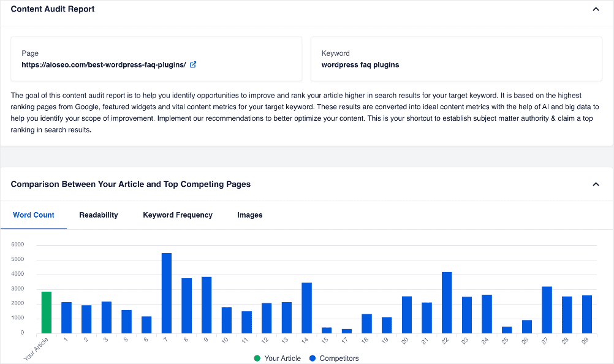The width and height of the screenshot is (614, 364).
Task: Open the Keyword Frequency tab
Action: pos(178,215)
